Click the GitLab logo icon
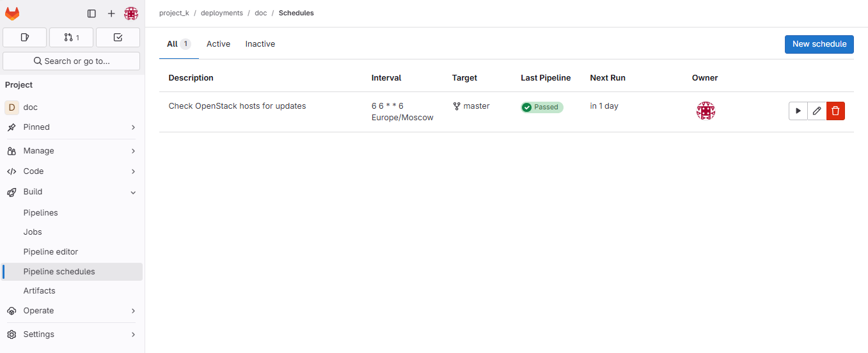Viewport: 868px width, 353px height. 12,13
